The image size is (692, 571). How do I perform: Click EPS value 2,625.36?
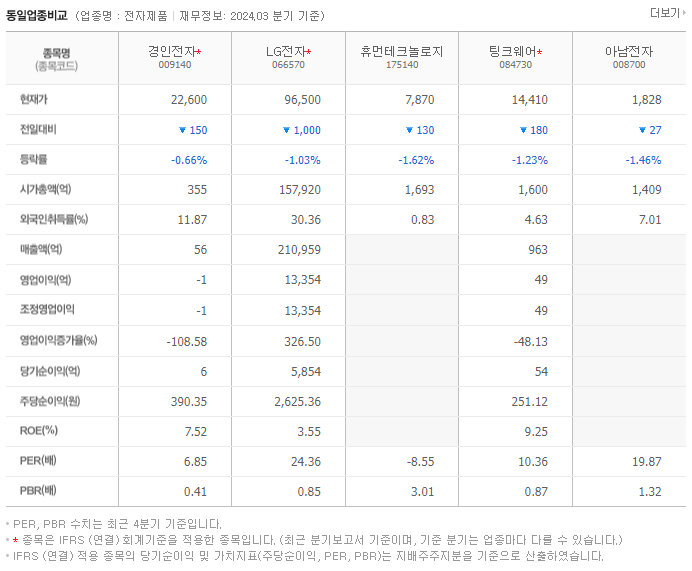click(297, 402)
